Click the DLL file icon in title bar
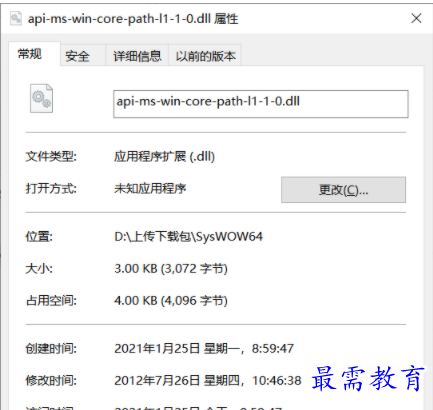Viewport: 433px width, 410px height. 16,18
